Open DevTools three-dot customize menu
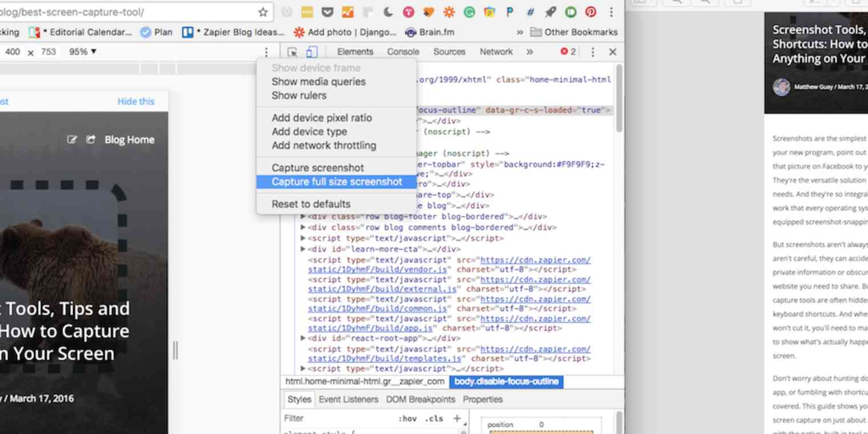 pos(593,52)
